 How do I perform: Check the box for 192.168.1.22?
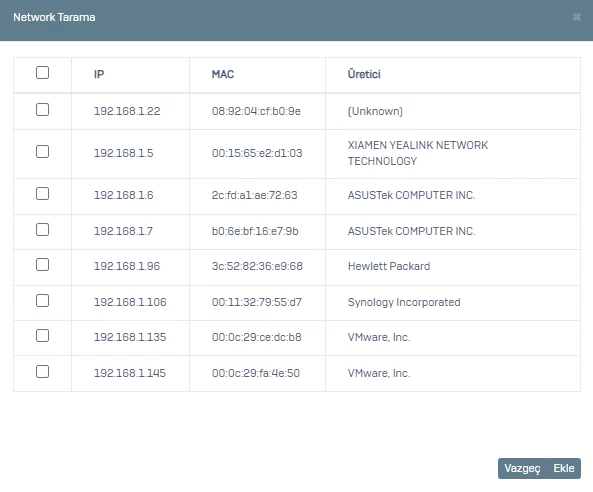pos(42,110)
